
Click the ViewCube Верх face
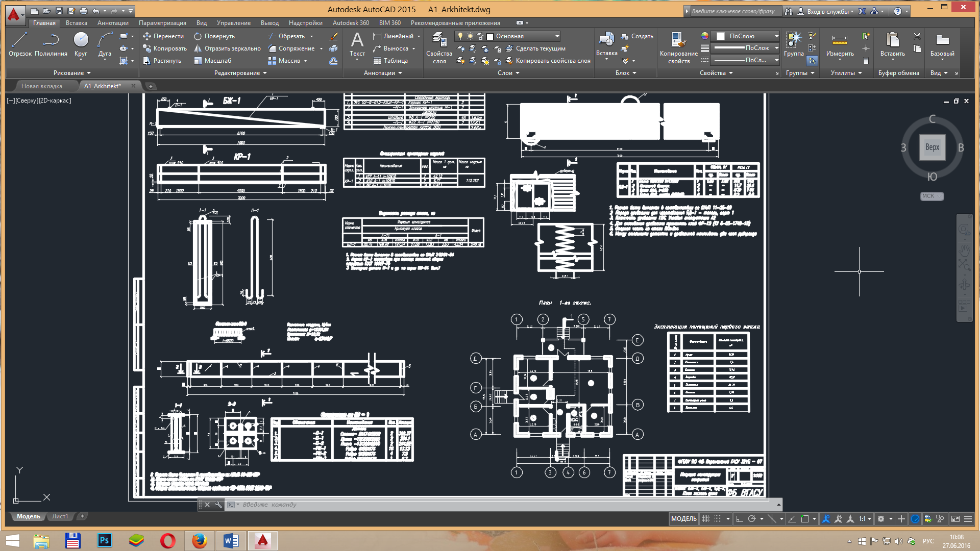click(x=932, y=147)
